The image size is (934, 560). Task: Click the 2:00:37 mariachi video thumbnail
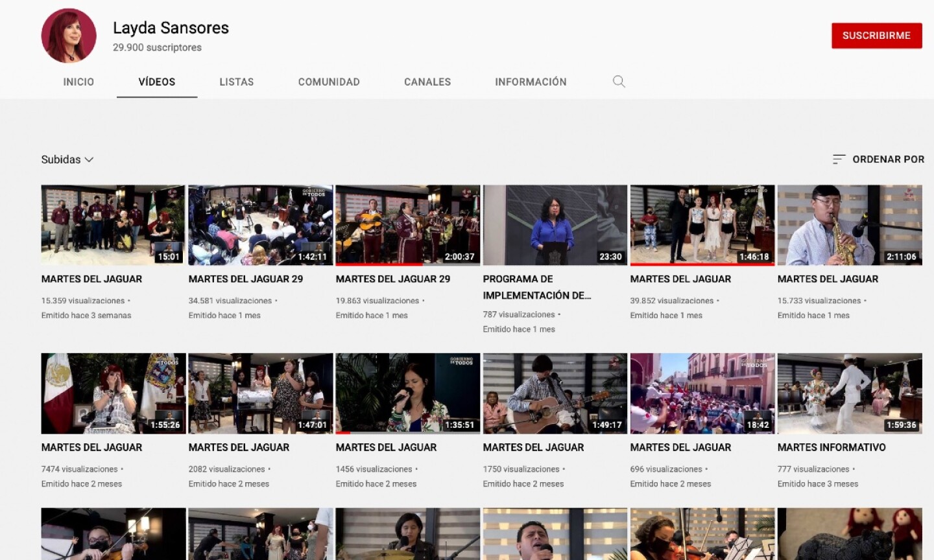pyautogui.click(x=407, y=225)
